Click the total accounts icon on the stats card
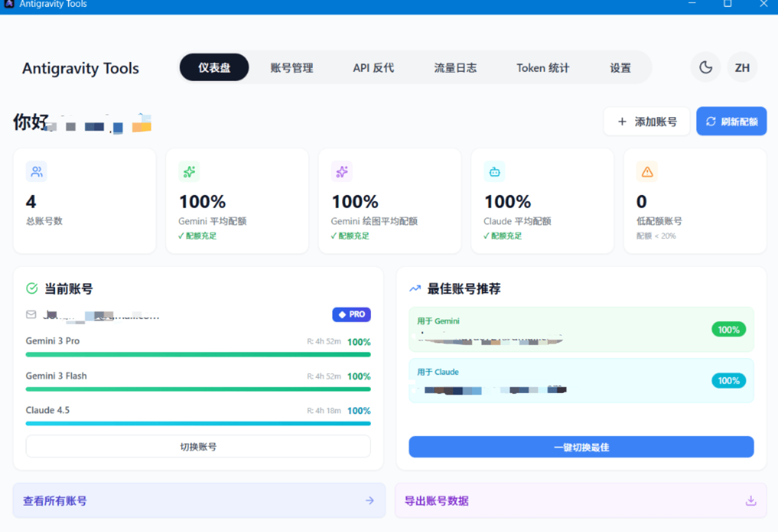This screenshot has height=532, width=778. click(x=36, y=172)
